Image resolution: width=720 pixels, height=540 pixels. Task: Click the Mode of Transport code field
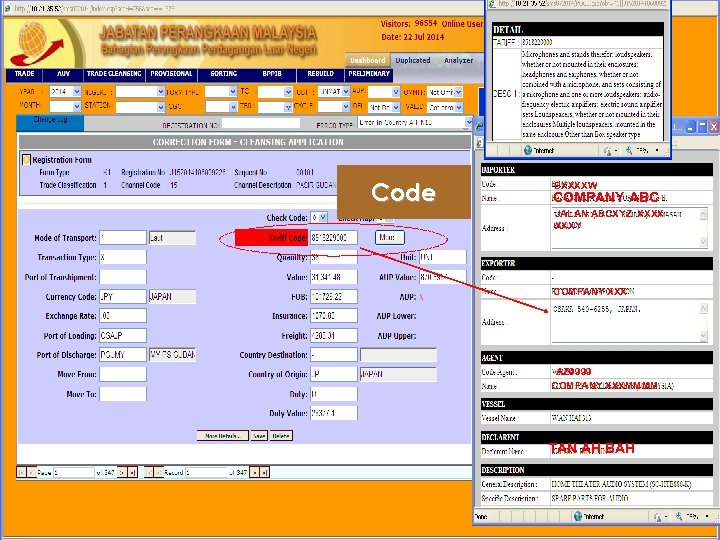point(123,237)
